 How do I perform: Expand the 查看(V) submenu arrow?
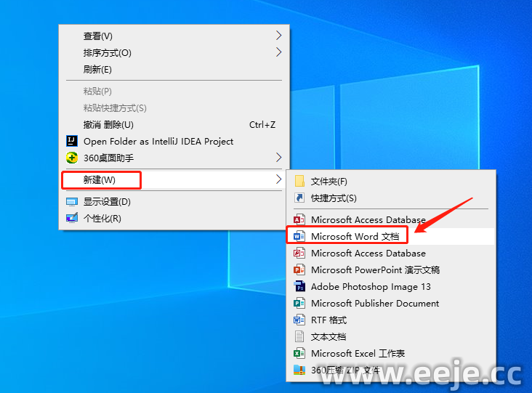tap(278, 36)
